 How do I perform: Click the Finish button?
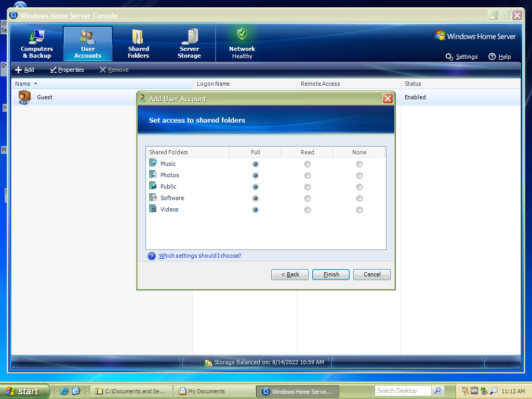(x=330, y=274)
